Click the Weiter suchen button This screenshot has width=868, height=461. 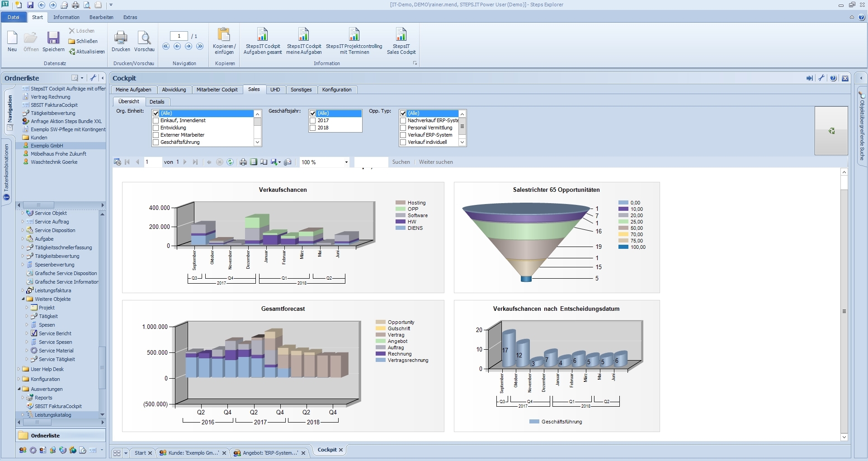435,162
